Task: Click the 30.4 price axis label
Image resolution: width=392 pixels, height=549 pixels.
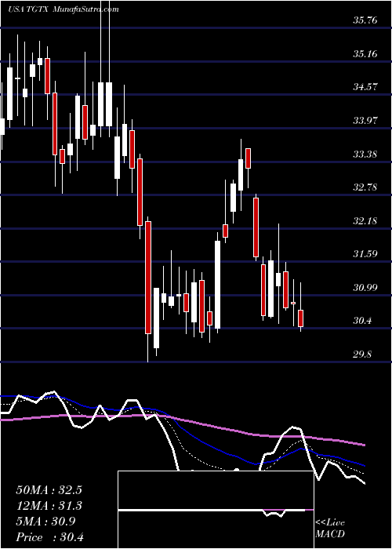Action: point(362,321)
